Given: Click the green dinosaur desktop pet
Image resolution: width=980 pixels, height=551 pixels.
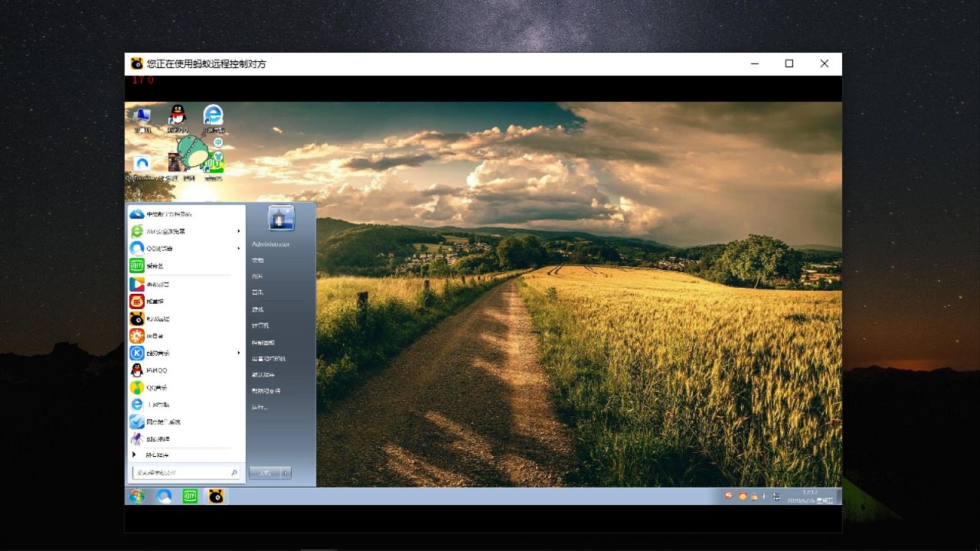Looking at the screenshot, I should click(x=194, y=152).
